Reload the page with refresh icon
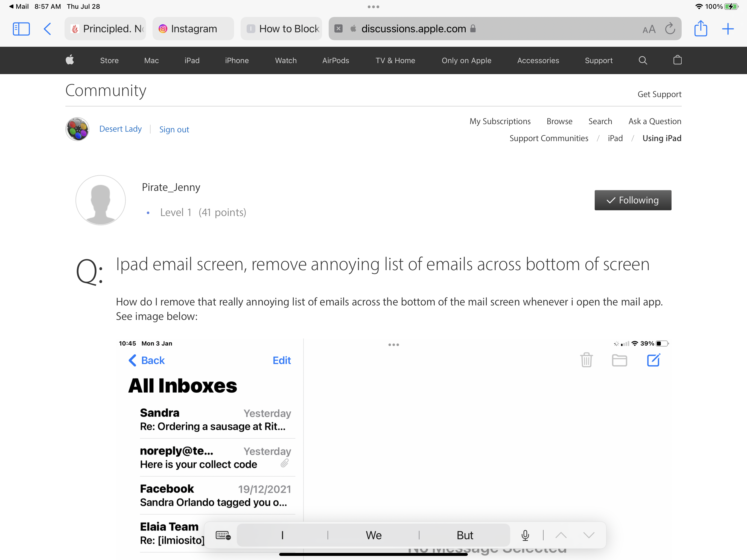 point(670,29)
